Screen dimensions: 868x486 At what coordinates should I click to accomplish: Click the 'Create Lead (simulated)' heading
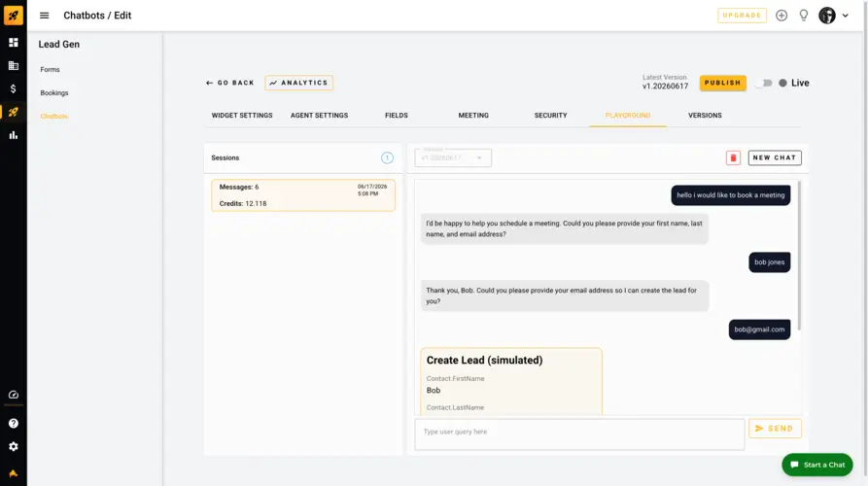(x=484, y=361)
